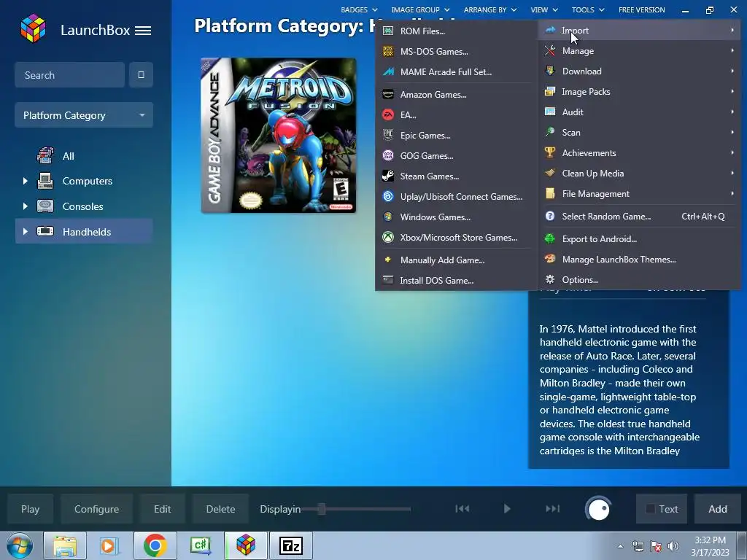The height and width of the screenshot is (560, 747).
Task: Click the Play button
Action: [x=30, y=509]
